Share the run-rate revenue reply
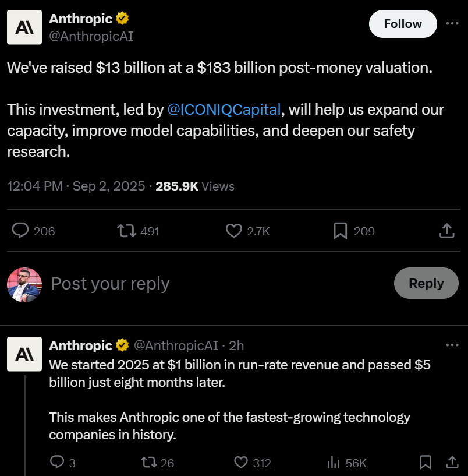 pos(452,463)
